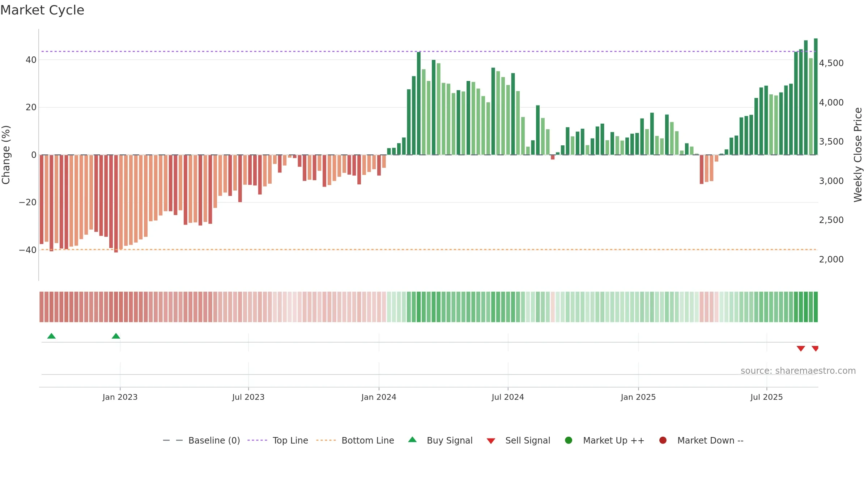Click the 4,500 price tick label

point(831,63)
